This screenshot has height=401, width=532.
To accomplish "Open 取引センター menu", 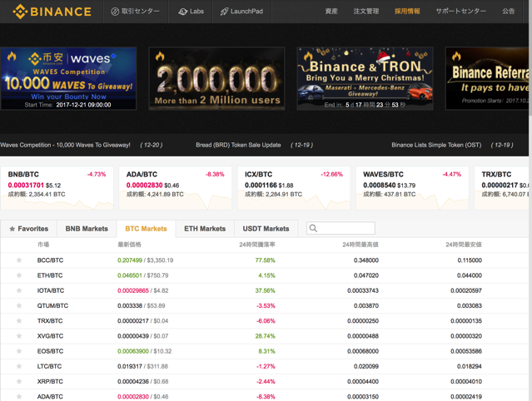I will coord(136,12).
